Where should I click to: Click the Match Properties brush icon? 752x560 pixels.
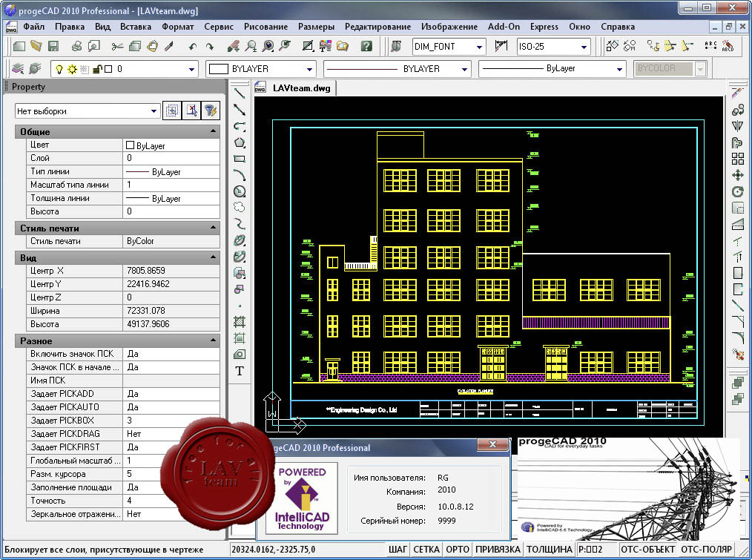click(x=169, y=46)
